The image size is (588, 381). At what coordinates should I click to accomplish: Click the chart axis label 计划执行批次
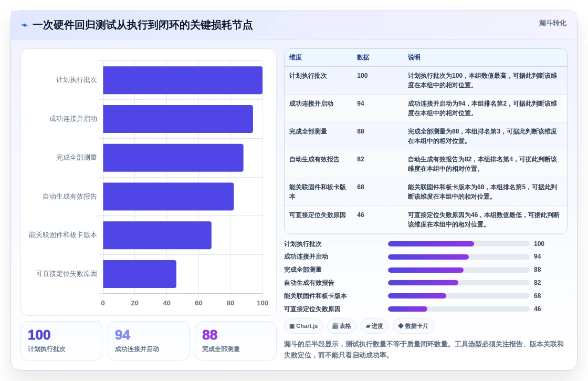(77, 80)
